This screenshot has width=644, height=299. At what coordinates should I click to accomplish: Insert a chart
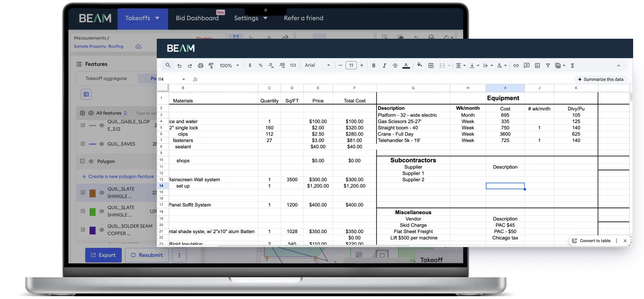(x=537, y=65)
